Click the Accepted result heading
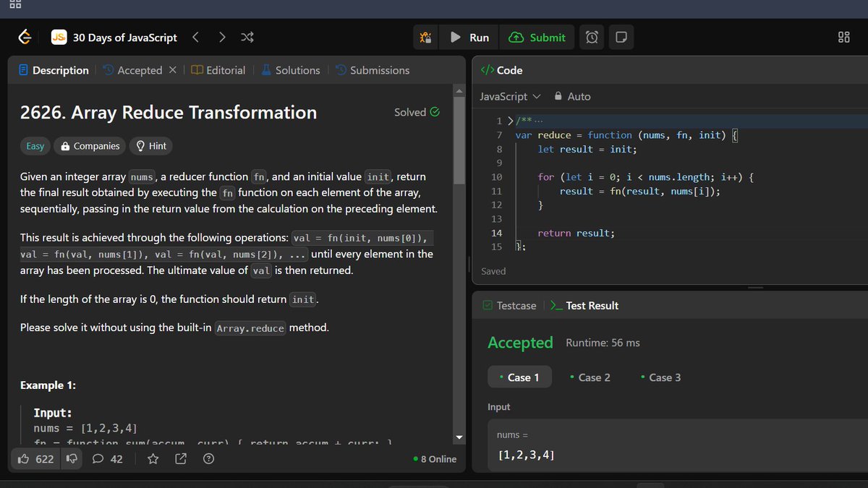868x488 pixels. tap(520, 343)
